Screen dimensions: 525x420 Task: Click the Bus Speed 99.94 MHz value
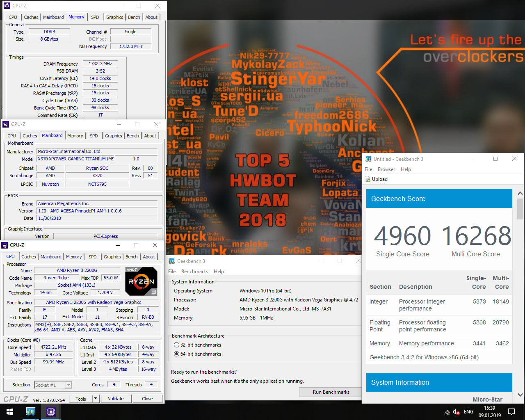pos(53,362)
